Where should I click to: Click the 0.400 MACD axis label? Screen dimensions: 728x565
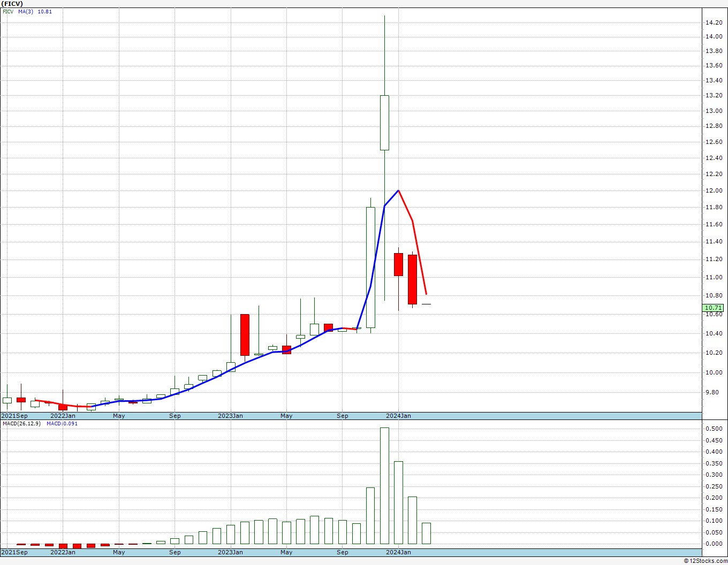714,452
